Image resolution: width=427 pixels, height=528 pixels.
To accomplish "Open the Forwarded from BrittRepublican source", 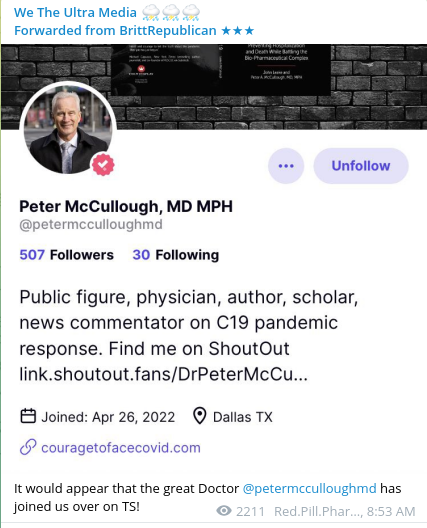I will tap(115, 31).
